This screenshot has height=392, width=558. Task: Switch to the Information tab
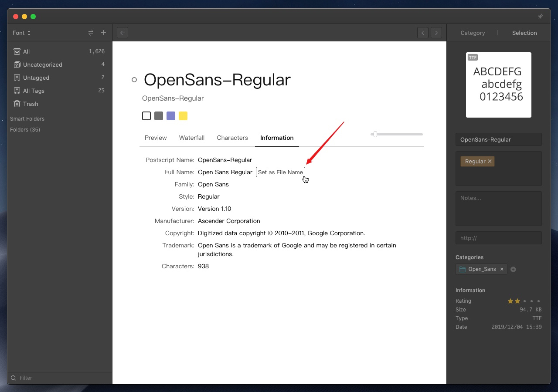point(277,138)
